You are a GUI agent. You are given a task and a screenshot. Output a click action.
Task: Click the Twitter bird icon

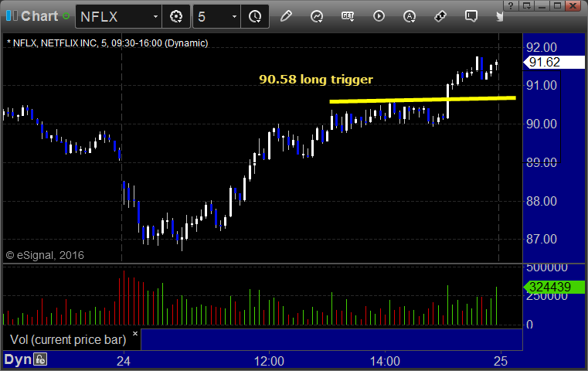point(500,16)
